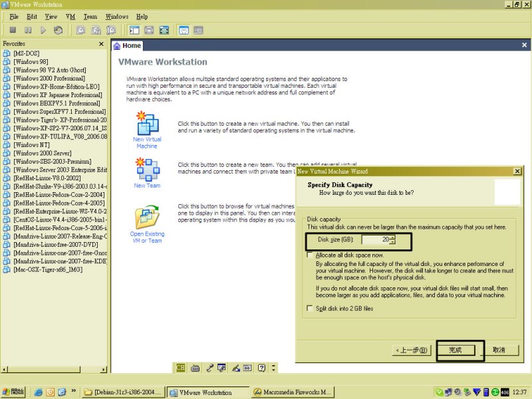532x399 pixels.
Task: Click the Quick Switch mode toolbar icon
Action: 149,30
